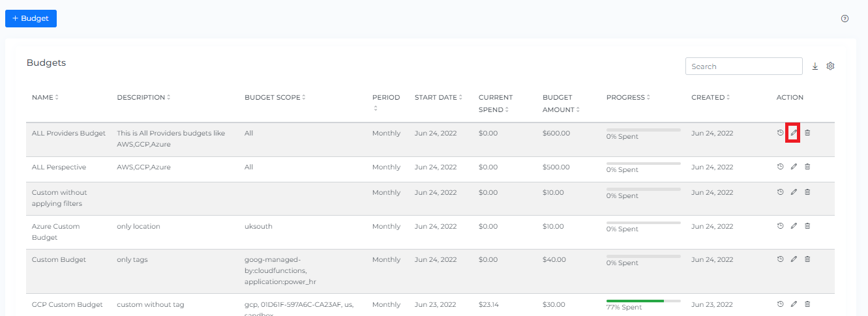868x316 pixels.
Task: Click the add Budget button
Action: (31, 19)
